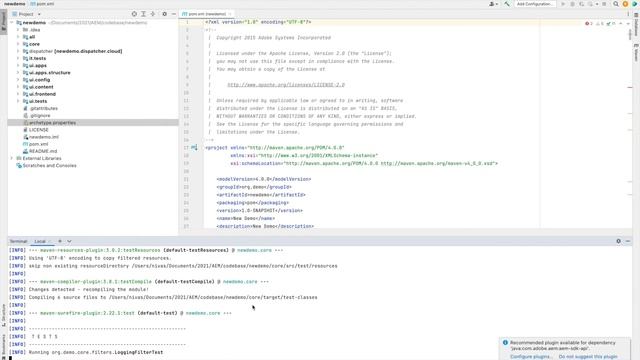The image size is (640, 360).
Task: Click the teal JetBrains toolbox icon
Action: (635, 4)
